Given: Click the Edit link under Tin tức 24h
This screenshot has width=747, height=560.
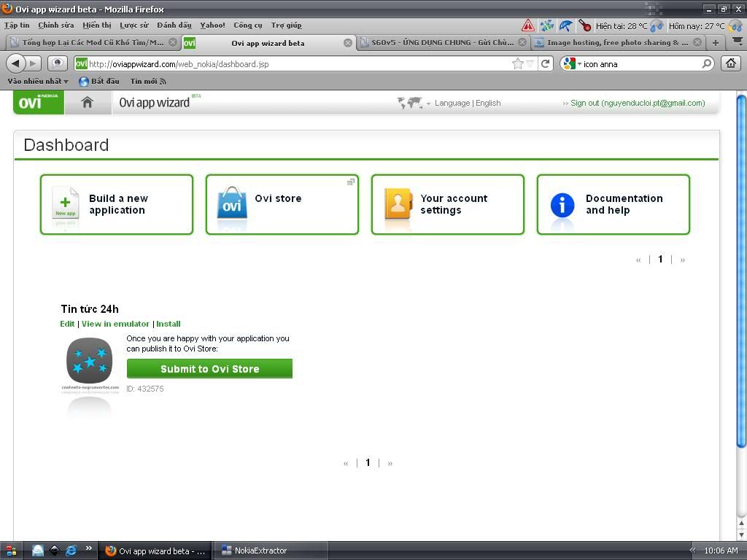Looking at the screenshot, I should click(67, 324).
